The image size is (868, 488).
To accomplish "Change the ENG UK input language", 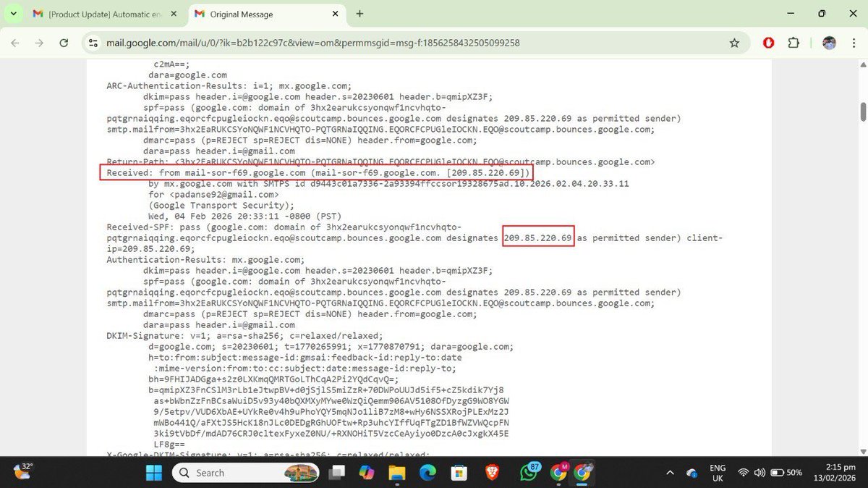I will click(718, 473).
